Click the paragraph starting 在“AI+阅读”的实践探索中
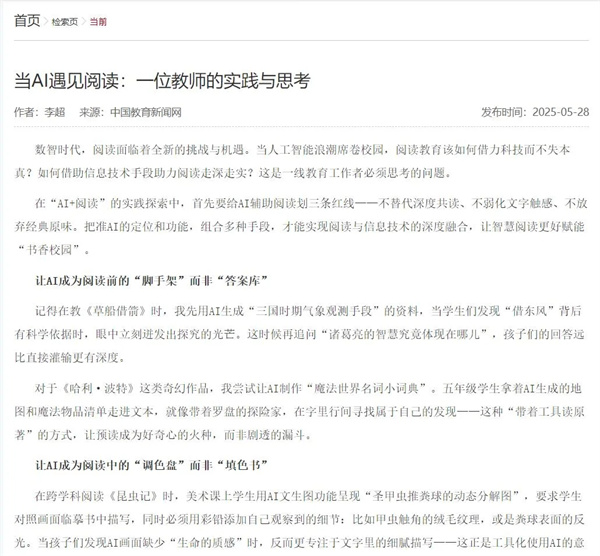Screen dimensions: 600x556 [301, 226]
